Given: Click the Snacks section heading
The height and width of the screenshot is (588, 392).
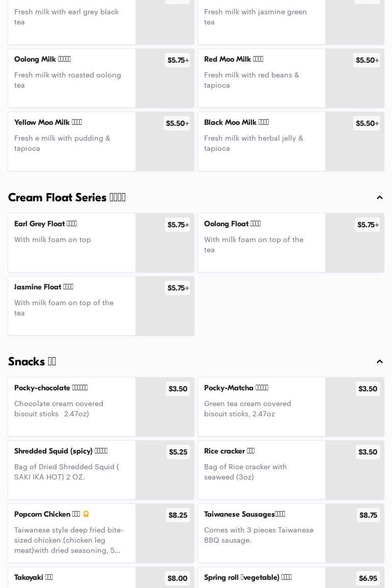Looking at the screenshot, I should pyautogui.click(x=32, y=362).
